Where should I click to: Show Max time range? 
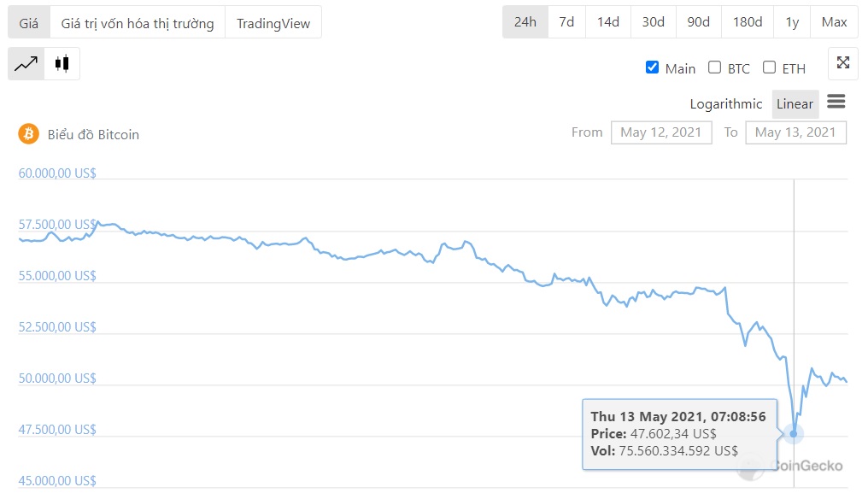coord(834,22)
